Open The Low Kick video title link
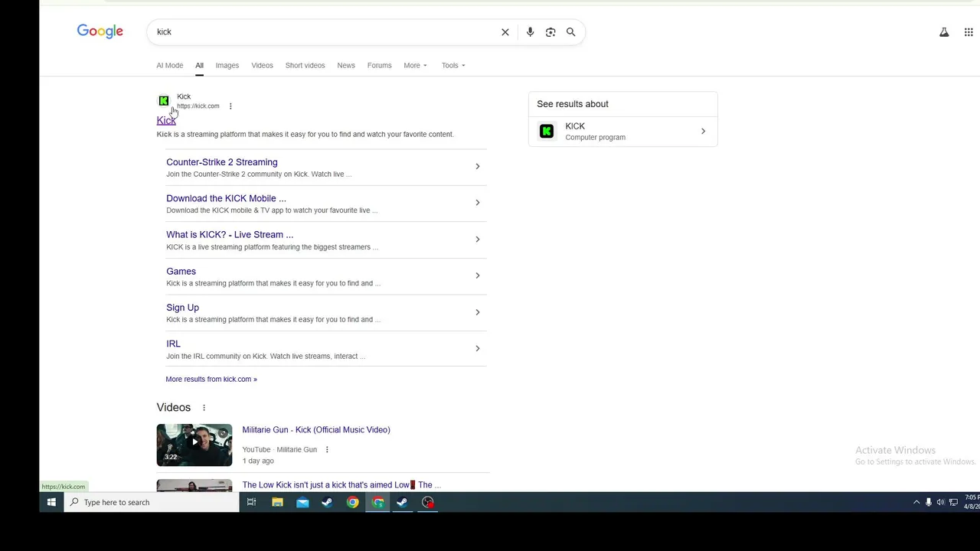The image size is (980, 551). click(x=341, y=485)
